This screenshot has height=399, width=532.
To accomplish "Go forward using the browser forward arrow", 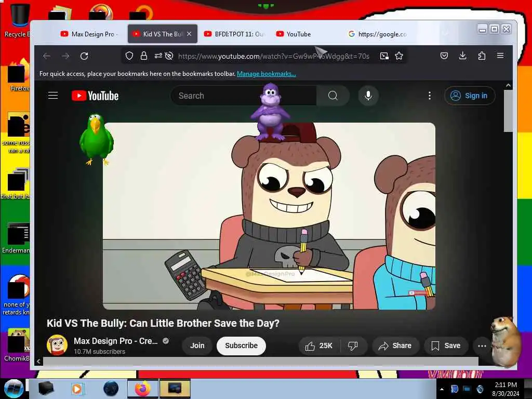I will tap(65, 56).
